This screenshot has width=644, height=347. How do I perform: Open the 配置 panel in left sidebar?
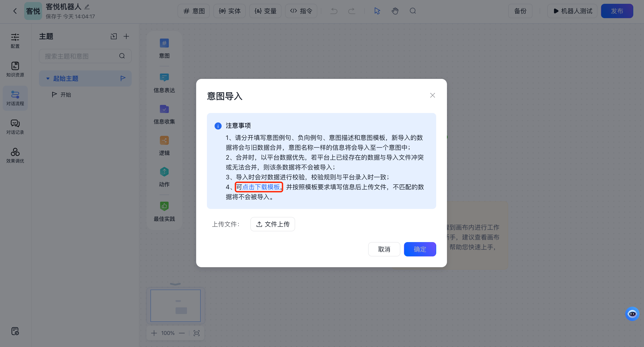coord(15,41)
